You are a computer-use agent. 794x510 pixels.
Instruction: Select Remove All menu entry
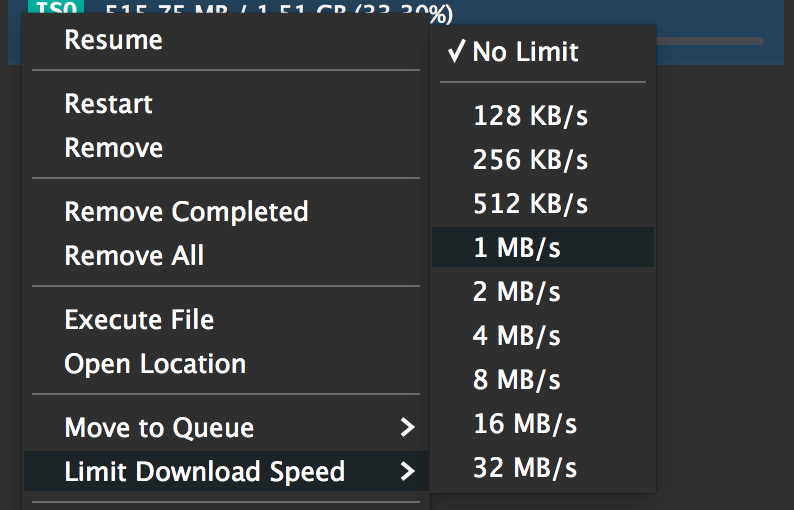click(x=134, y=256)
